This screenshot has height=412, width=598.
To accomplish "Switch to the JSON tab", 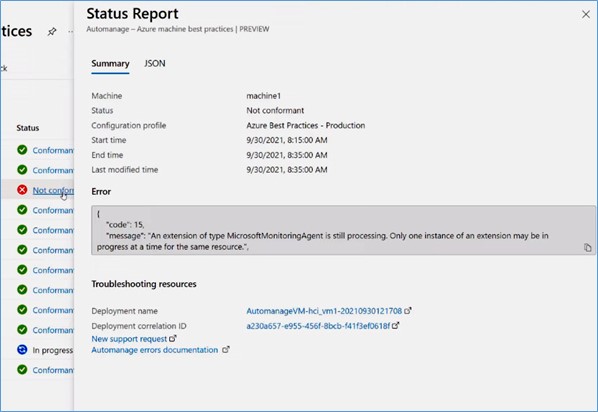I will pos(154,63).
